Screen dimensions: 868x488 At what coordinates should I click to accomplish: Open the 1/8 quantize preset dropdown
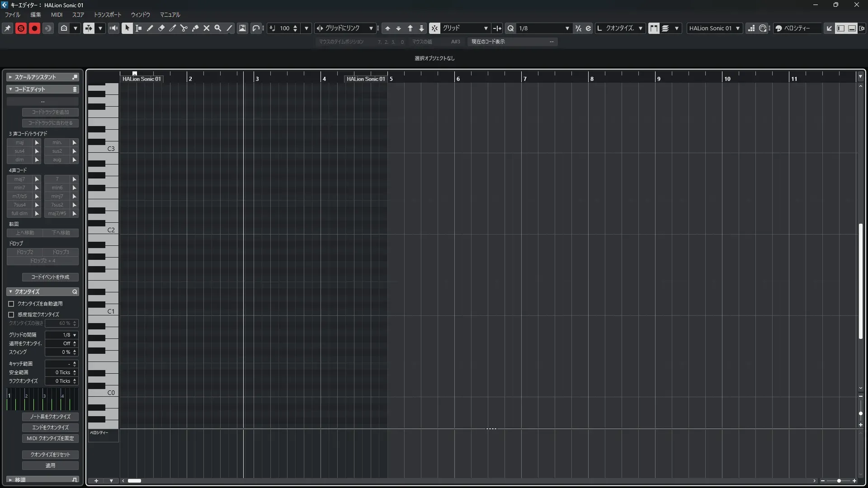click(x=567, y=28)
